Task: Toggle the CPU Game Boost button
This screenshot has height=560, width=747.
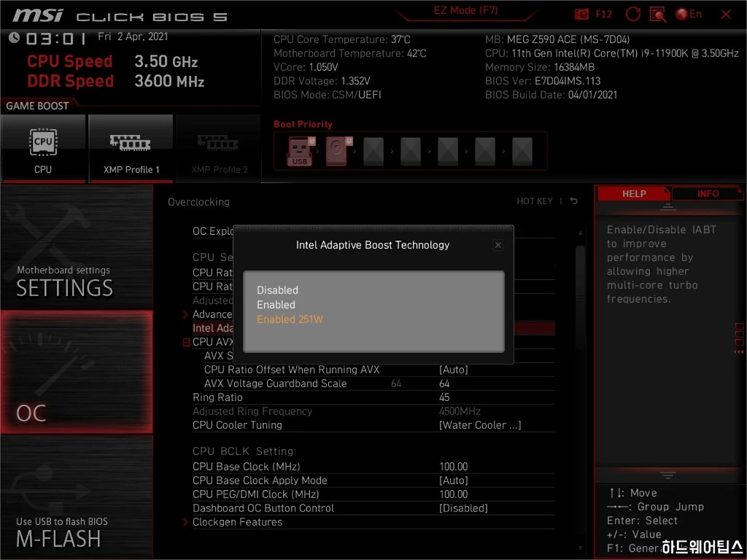Action: point(43,149)
